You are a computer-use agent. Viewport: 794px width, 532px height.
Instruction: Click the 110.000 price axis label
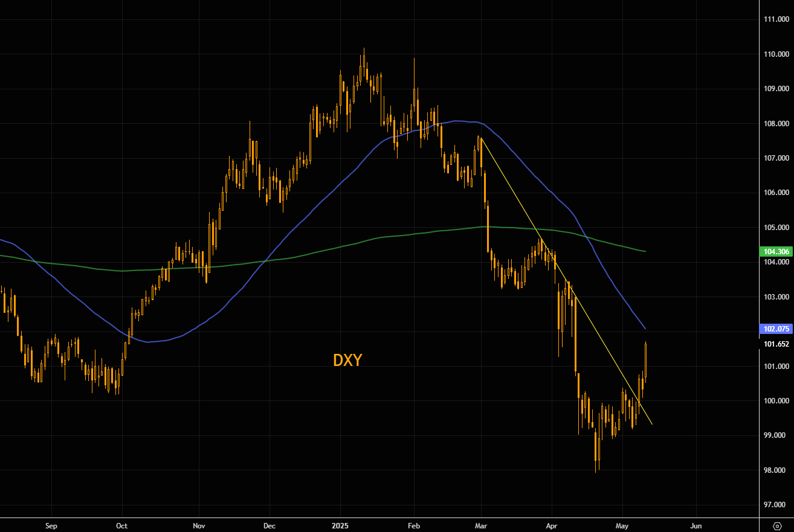pos(776,54)
